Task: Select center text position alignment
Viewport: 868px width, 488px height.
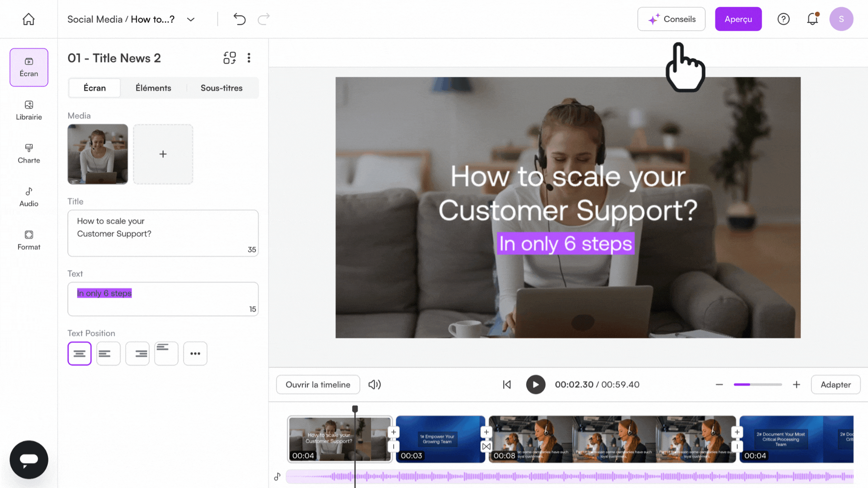Action: click(80, 353)
